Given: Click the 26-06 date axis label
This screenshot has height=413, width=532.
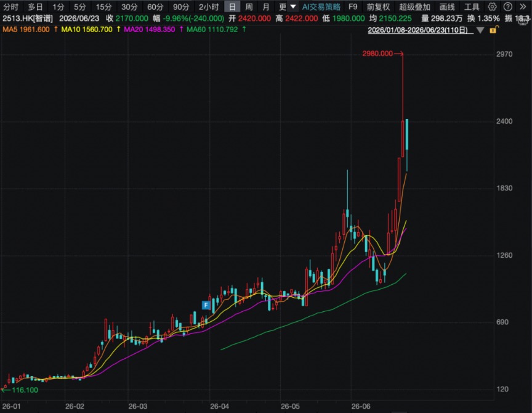Looking at the screenshot, I should pyautogui.click(x=361, y=406).
